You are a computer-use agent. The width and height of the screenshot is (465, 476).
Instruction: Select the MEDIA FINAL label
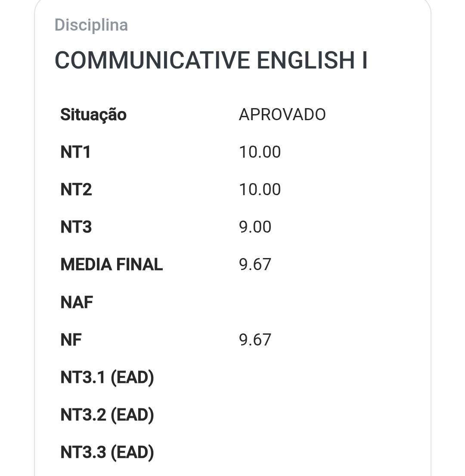pos(112,264)
